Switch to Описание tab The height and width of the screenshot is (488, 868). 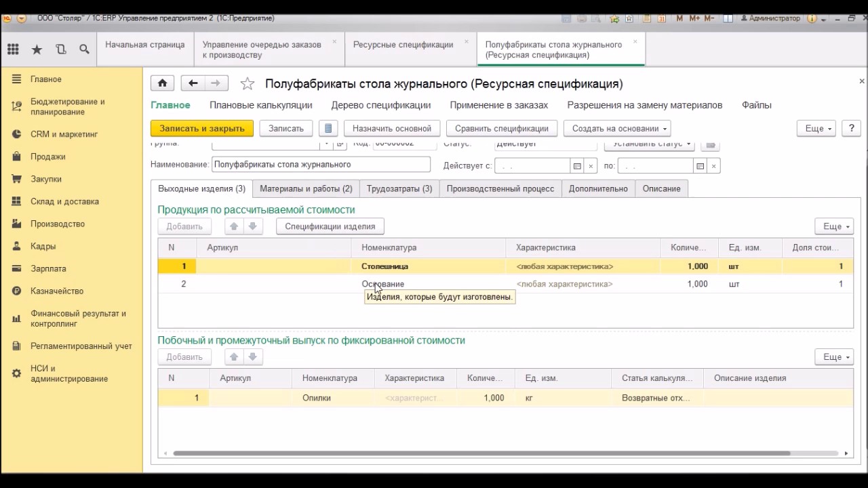pyautogui.click(x=662, y=188)
